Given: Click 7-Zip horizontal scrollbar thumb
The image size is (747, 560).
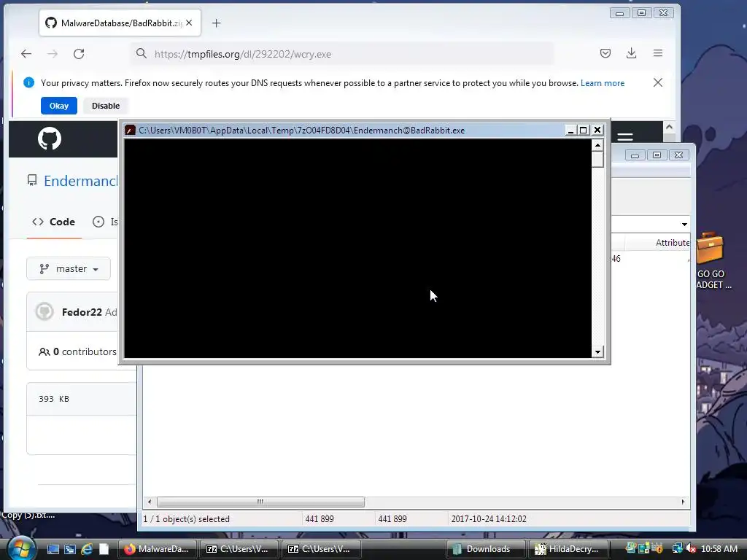Looking at the screenshot, I should click(260, 502).
